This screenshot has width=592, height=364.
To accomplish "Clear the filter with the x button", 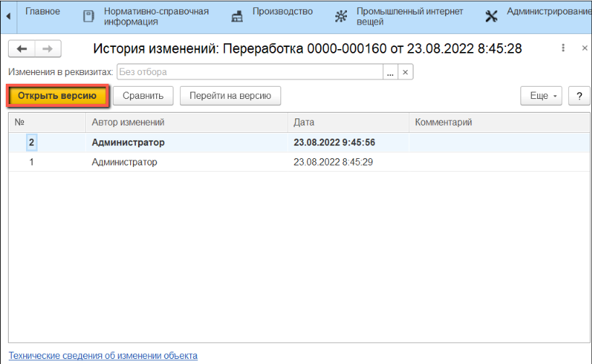I will coord(406,72).
